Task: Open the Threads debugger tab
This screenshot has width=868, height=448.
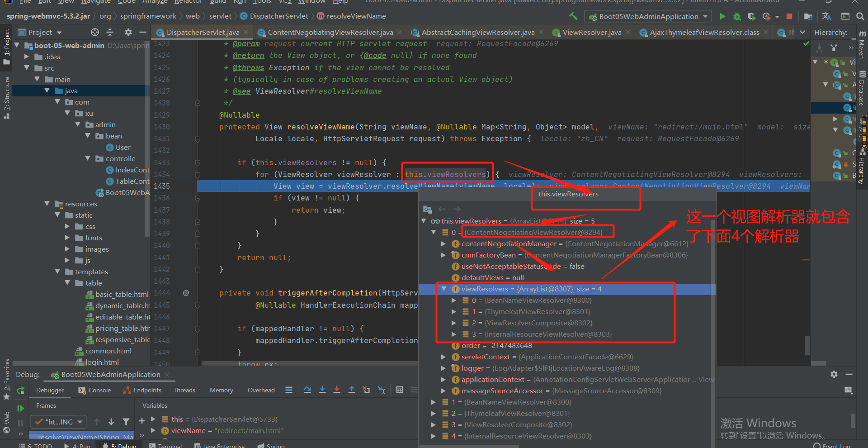Action: [184, 390]
